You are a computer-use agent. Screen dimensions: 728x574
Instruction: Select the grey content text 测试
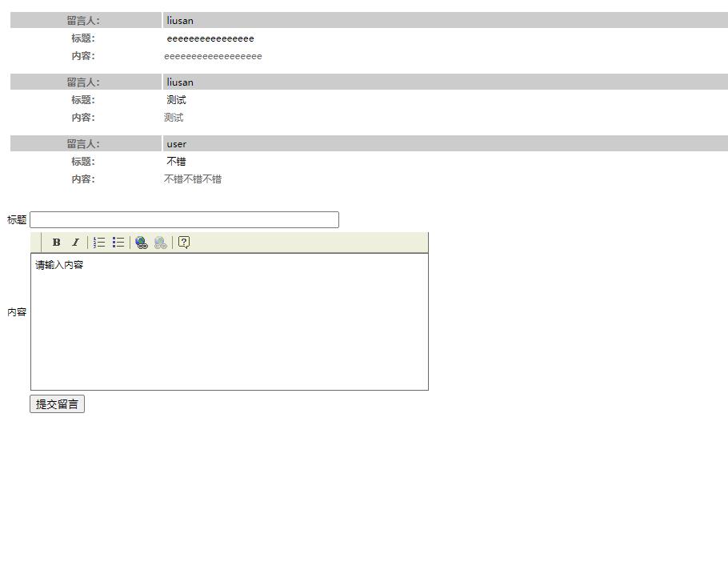(x=174, y=118)
